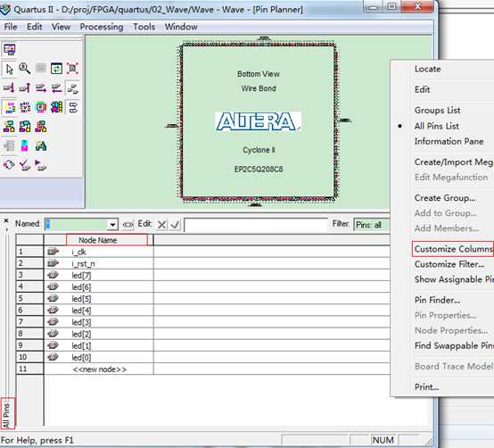
Task: Choose Edit in the context menu
Action: (422, 89)
